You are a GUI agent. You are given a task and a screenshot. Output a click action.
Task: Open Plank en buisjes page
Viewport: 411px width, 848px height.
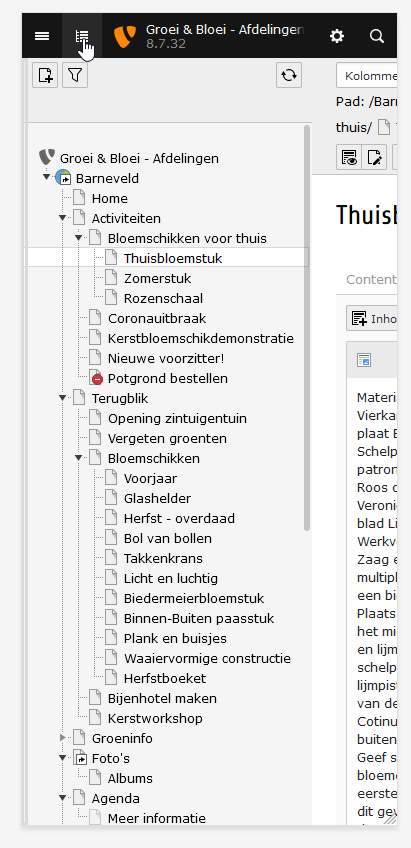[x=175, y=638]
